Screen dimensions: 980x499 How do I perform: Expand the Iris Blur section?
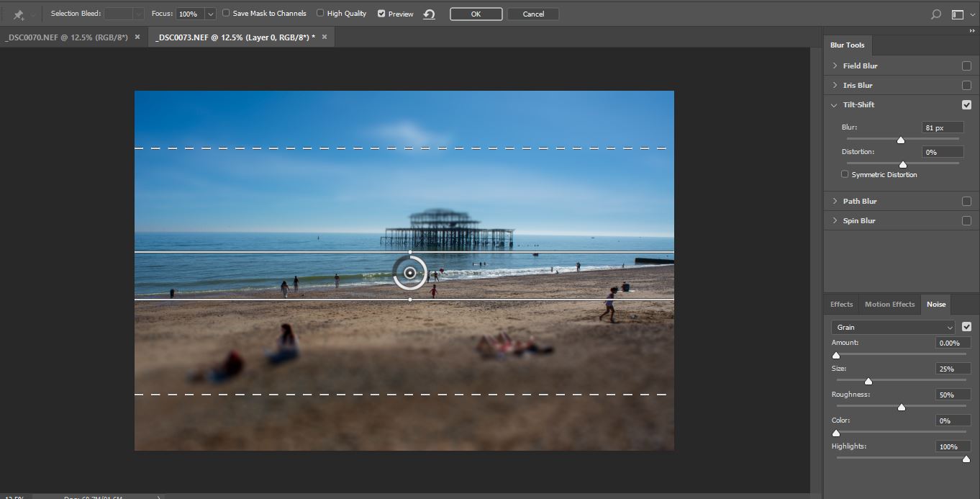(835, 85)
